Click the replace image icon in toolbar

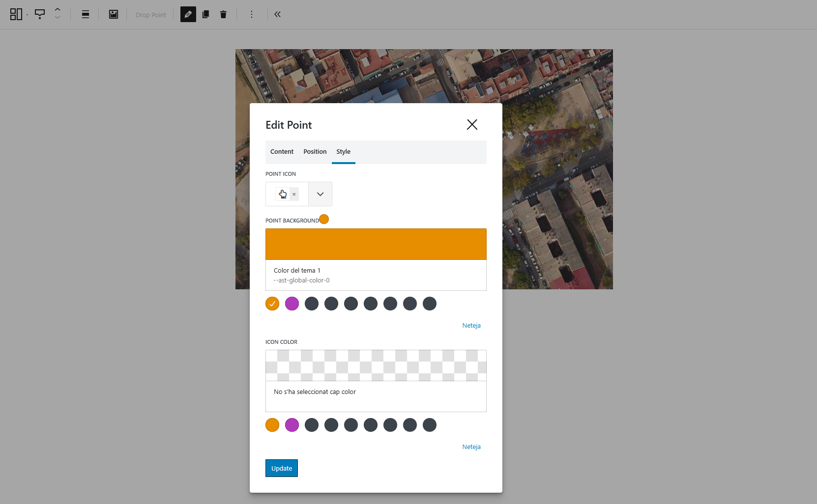point(114,14)
